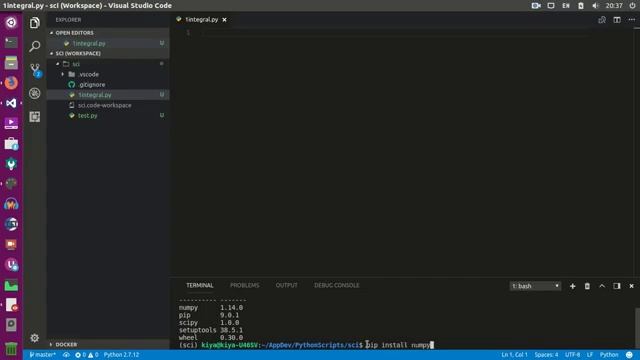The height and width of the screenshot is (360, 640).
Task: Click the volume icon in system tray
Action: (x=595, y=6)
